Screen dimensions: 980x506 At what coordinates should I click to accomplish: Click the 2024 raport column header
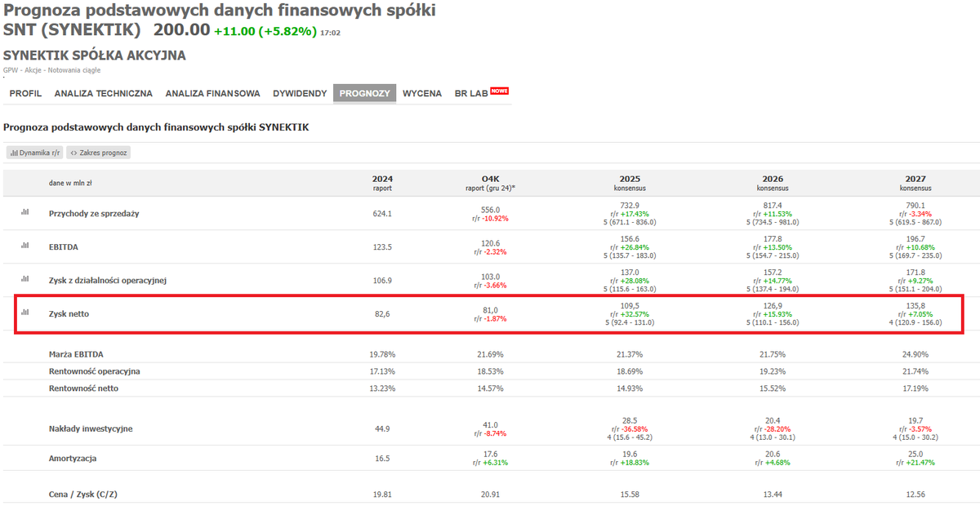[382, 183]
